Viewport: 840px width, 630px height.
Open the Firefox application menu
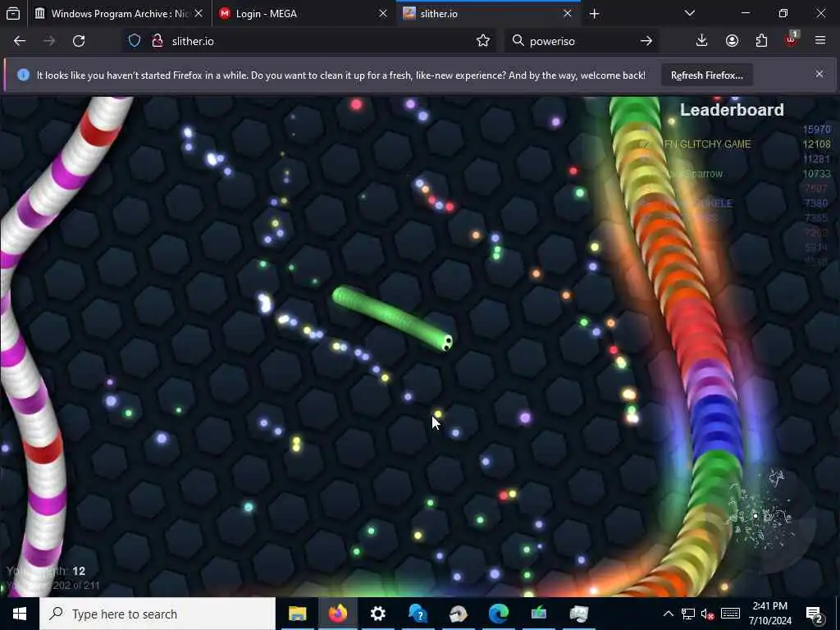click(x=820, y=41)
